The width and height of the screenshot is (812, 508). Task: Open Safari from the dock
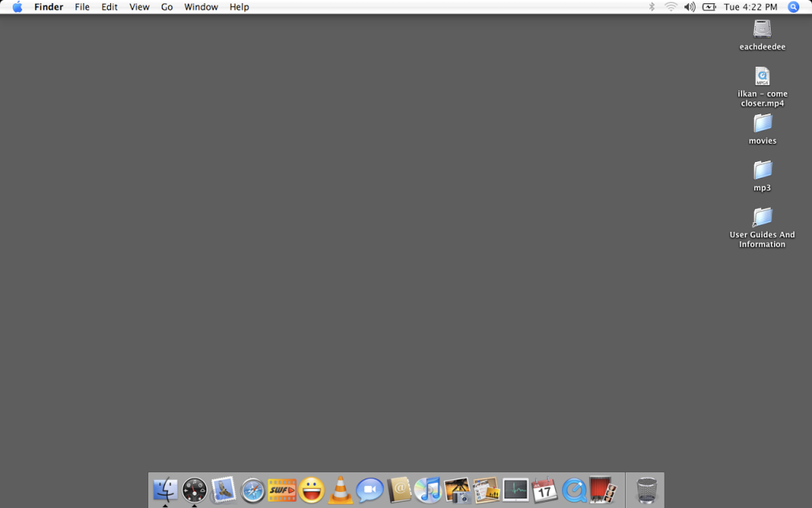pyautogui.click(x=253, y=490)
